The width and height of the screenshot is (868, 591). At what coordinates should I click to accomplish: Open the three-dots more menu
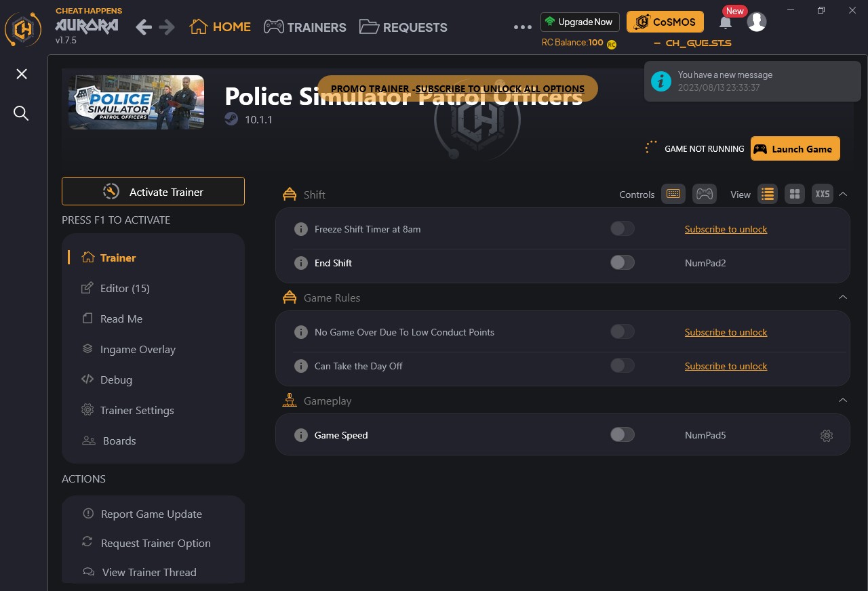click(523, 27)
